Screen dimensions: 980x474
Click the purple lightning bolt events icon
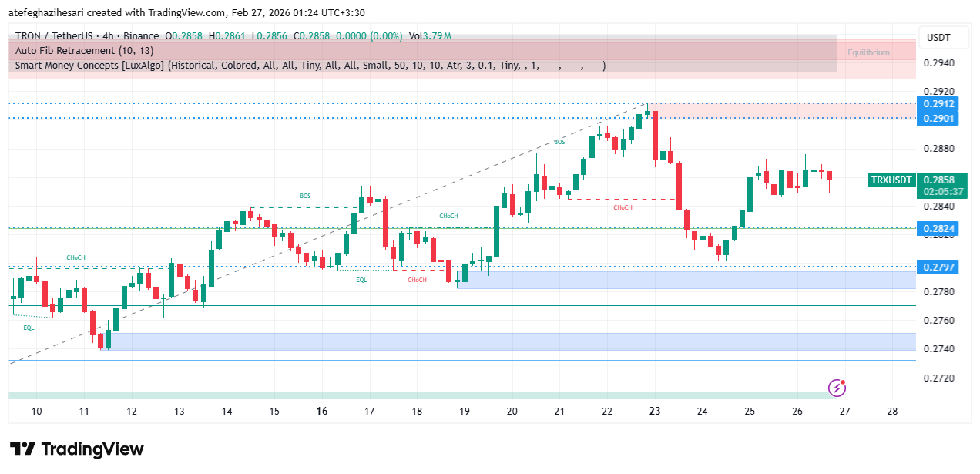[x=837, y=387]
